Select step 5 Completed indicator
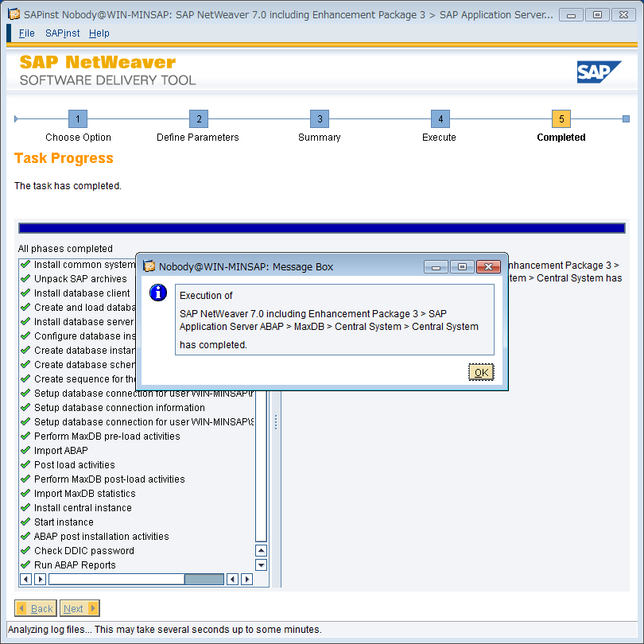Image resolution: width=644 pixels, height=644 pixels. (561, 118)
